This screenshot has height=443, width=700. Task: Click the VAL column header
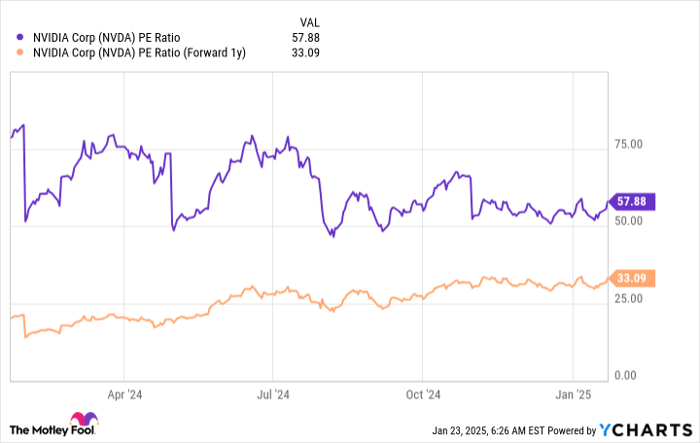(311, 20)
